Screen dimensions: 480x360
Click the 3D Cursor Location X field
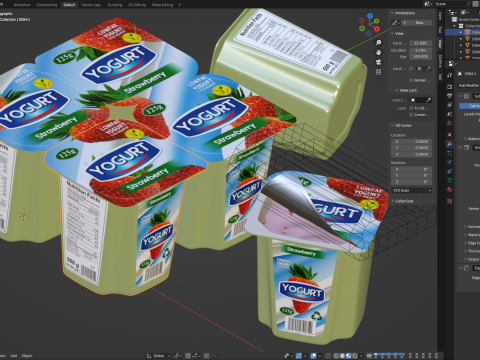point(412,142)
